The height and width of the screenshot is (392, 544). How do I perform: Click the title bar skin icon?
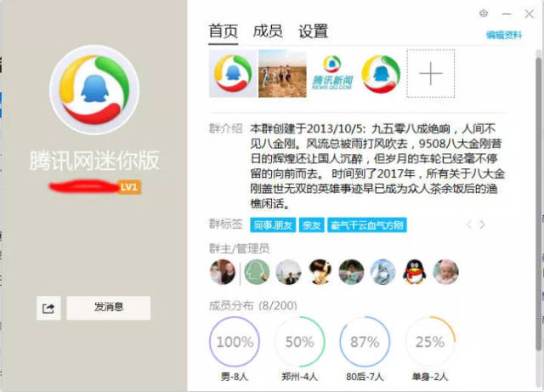point(484,14)
